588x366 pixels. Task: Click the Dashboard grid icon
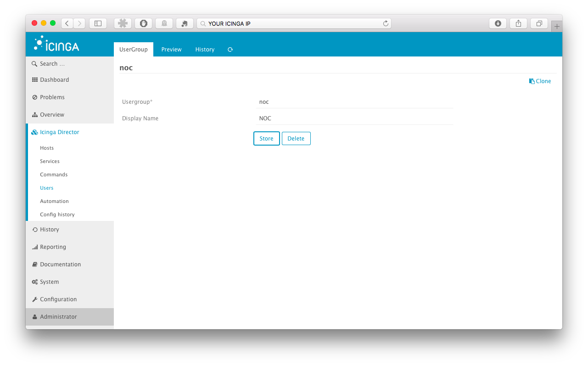pyautogui.click(x=35, y=80)
